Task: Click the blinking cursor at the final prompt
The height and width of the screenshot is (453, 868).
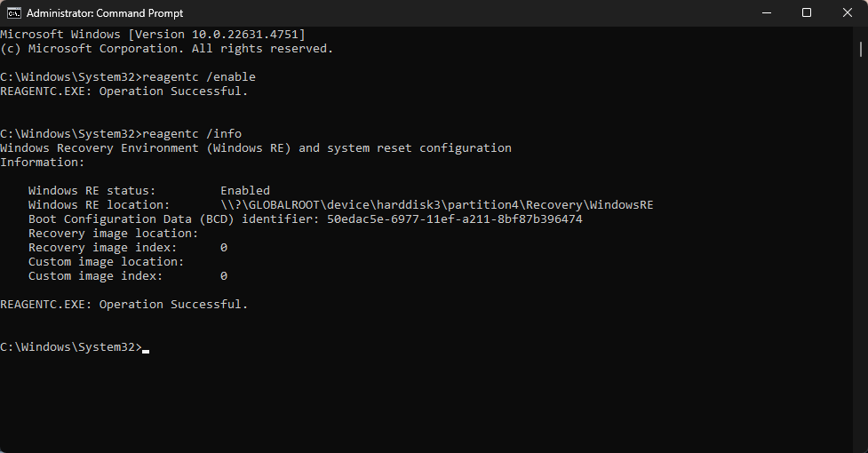Action: 146,351
